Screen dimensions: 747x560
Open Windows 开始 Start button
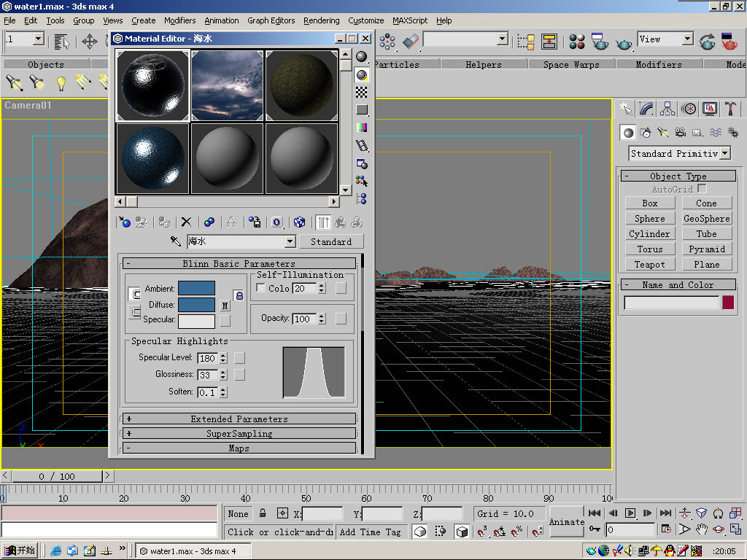coord(20,551)
